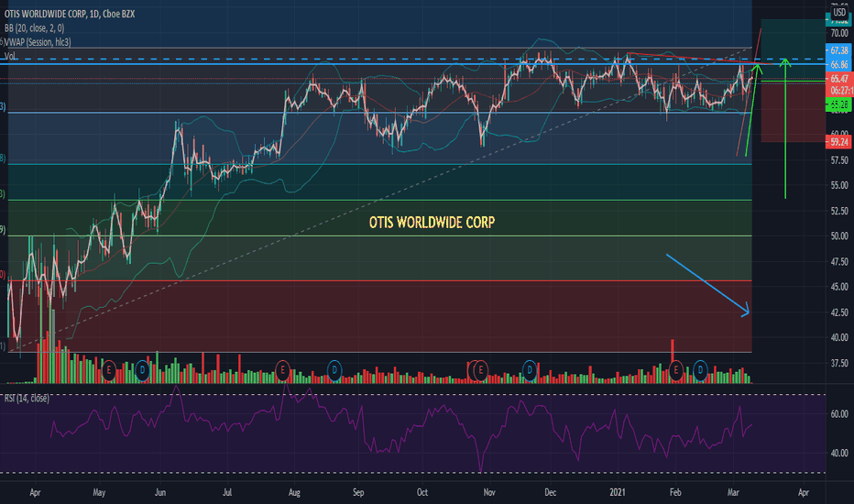Select the OTIS WORLDWIDE CORP, 1D legend title

point(69,14)
